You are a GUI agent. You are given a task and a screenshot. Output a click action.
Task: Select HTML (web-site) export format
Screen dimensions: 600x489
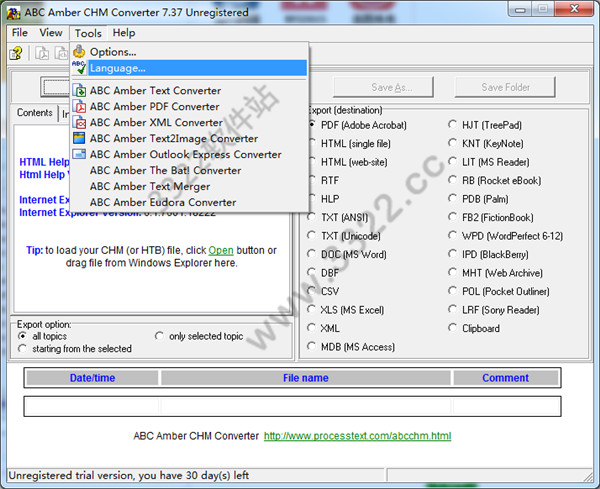tap(347, 162)
